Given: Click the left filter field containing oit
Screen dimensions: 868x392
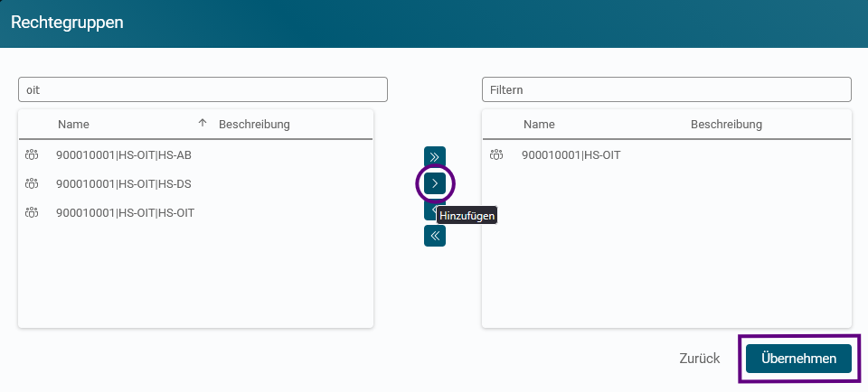Looking at the screenshot, I should tap(203, 89).
